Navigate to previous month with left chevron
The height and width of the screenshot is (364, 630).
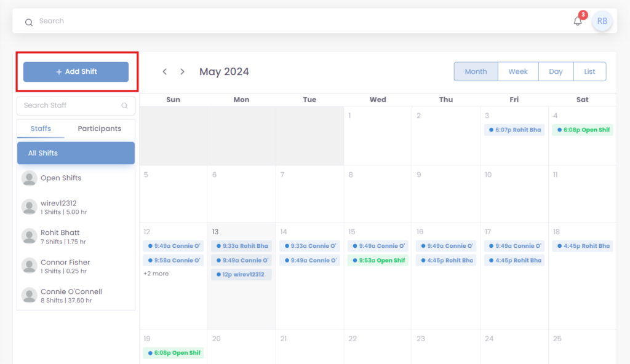(164, 71)
